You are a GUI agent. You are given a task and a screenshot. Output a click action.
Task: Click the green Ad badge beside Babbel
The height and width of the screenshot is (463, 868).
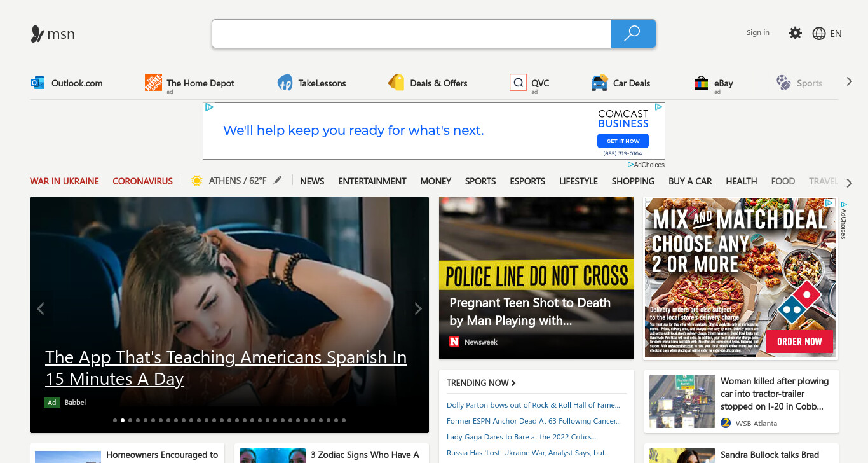click(x=52, y=403)
